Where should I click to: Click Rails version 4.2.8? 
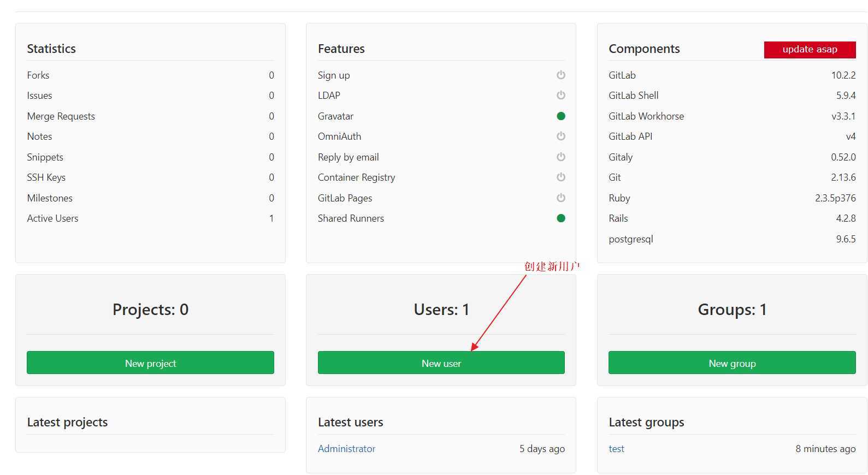point(846,218)
